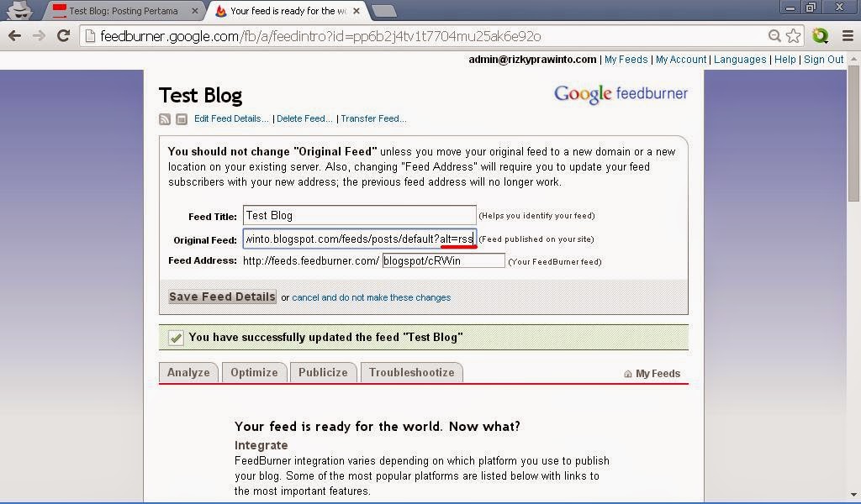Click the admin@rizkyprawinto.com account text
The height and width of the screenshot is (504, 861).
tap(532, 60)
